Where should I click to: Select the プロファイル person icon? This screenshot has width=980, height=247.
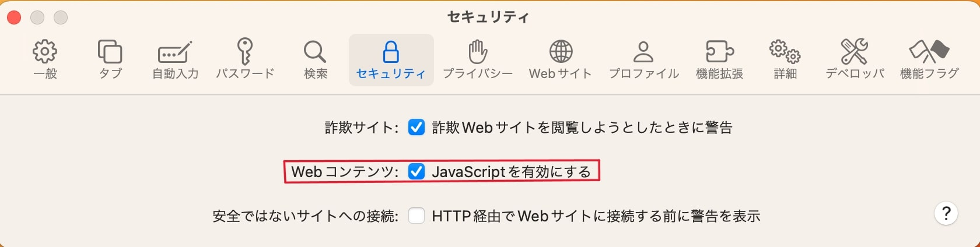pos(643,52)
